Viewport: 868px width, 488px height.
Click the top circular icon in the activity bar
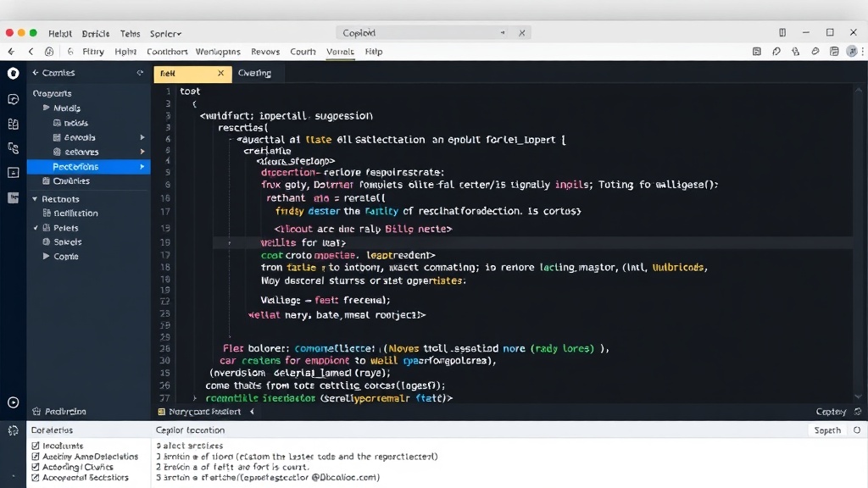click(14, 73)
